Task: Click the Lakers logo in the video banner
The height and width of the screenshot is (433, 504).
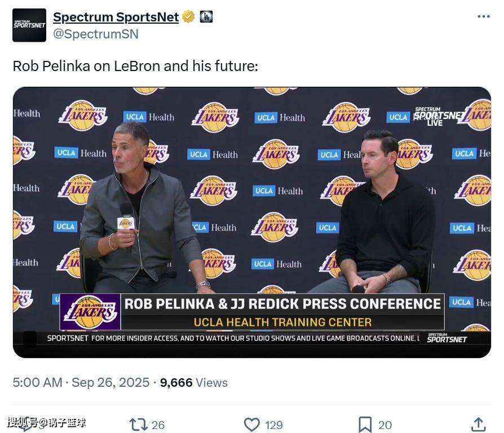Action: click(90, 312)
